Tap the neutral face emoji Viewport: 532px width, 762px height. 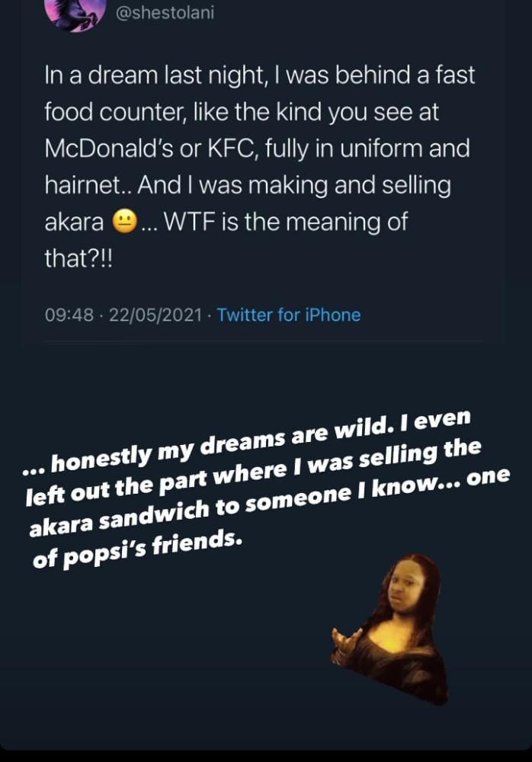click(123, 223)
